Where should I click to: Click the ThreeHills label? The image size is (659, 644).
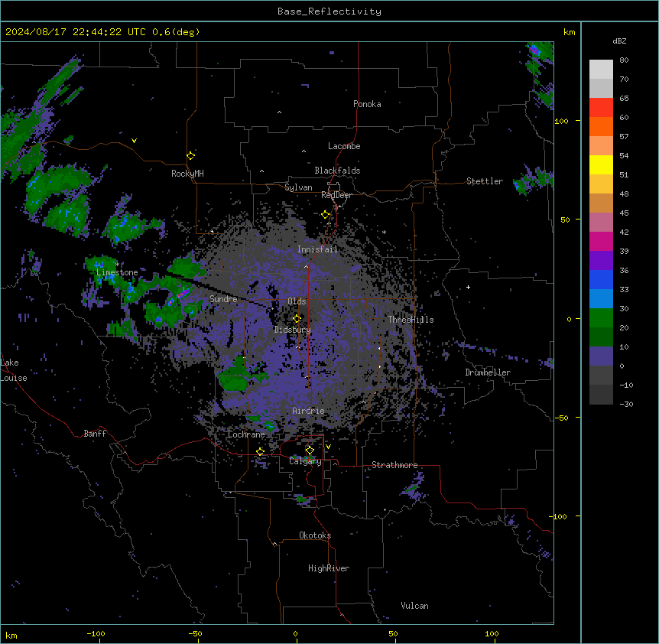[411, 320]
